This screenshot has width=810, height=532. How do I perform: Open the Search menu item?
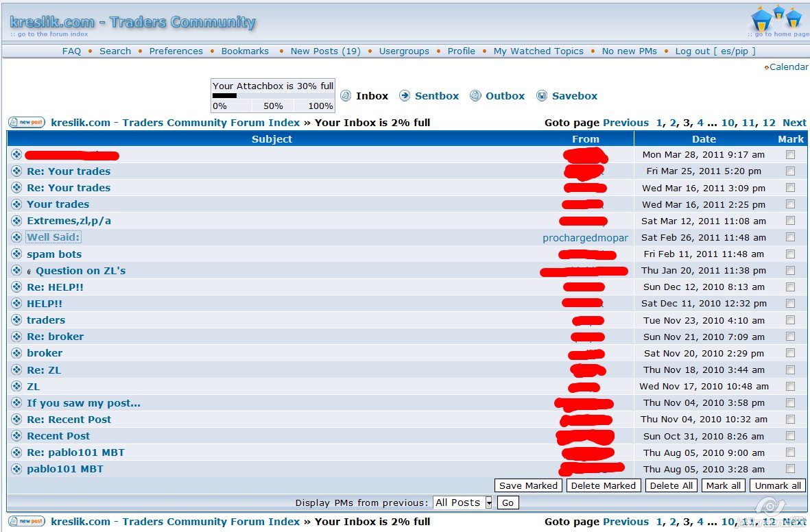coord(115,51)
